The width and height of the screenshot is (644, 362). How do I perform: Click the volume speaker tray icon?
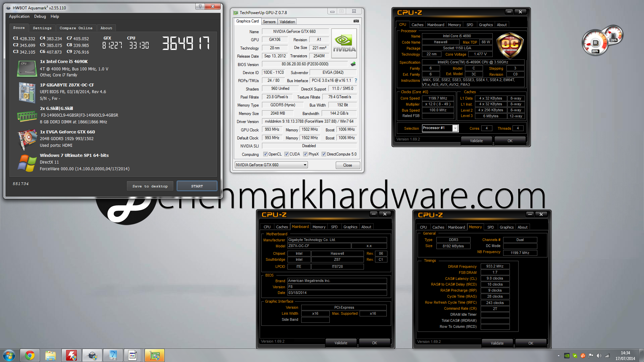(x=599, y=356)
